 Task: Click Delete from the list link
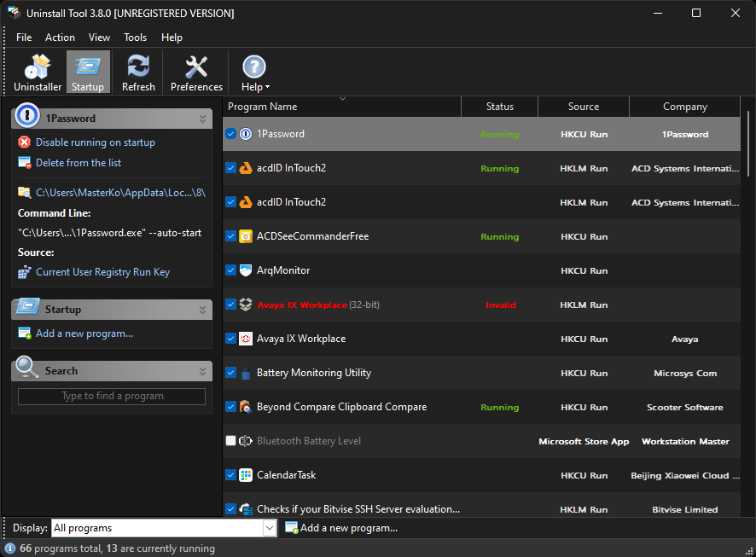click(x=79, y=163)
